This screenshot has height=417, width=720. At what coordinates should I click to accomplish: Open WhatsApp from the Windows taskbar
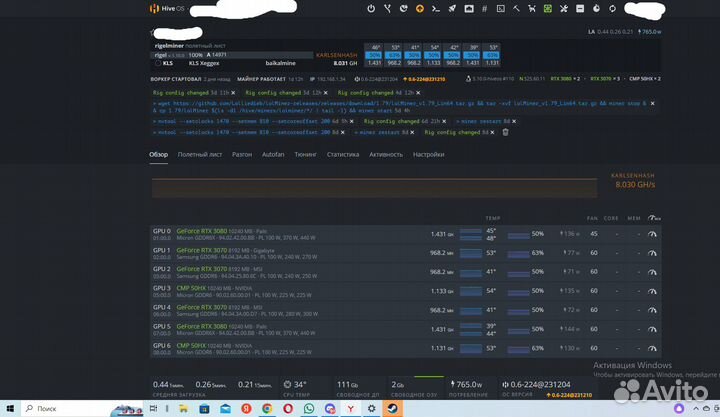pyautogui.click(x=309, y=408)
